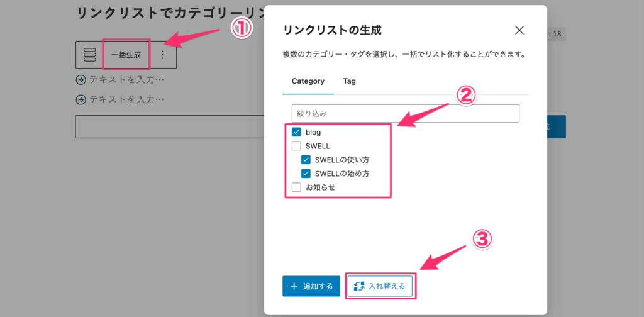Click the link list block icon
The width and height of the screenshot is (644, 317).
point(89,55)
